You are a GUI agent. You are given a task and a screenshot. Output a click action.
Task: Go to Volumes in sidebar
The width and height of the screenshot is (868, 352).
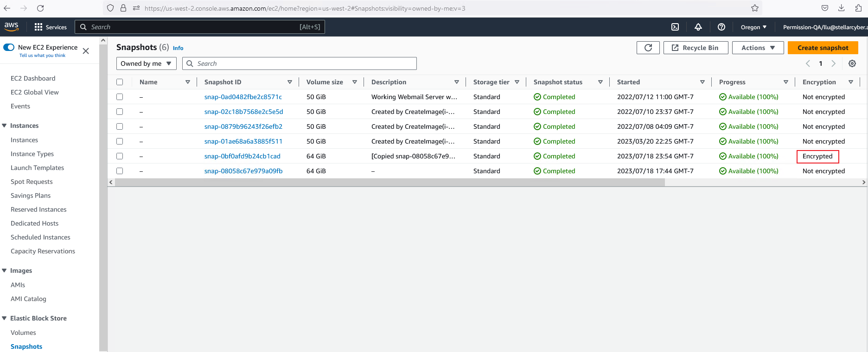tap(23, 333)
